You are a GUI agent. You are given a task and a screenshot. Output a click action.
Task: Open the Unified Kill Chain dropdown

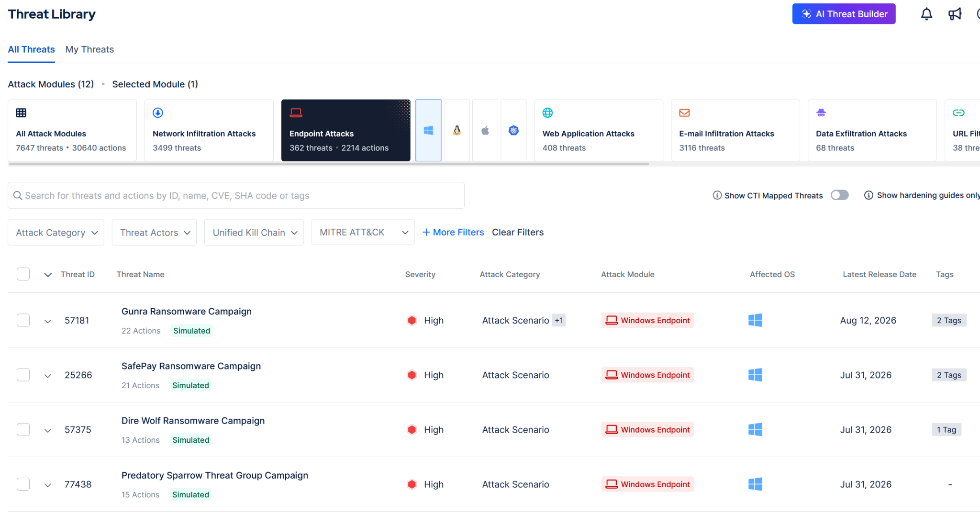pyautogui.click(x=254, y=233)
